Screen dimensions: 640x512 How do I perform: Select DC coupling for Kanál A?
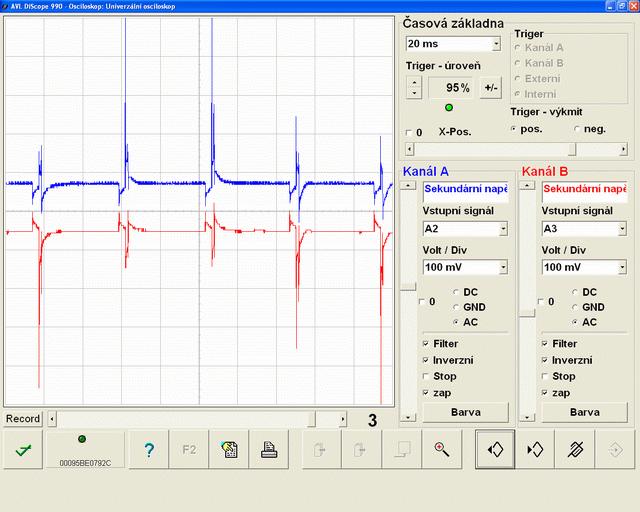coord(456,292)
